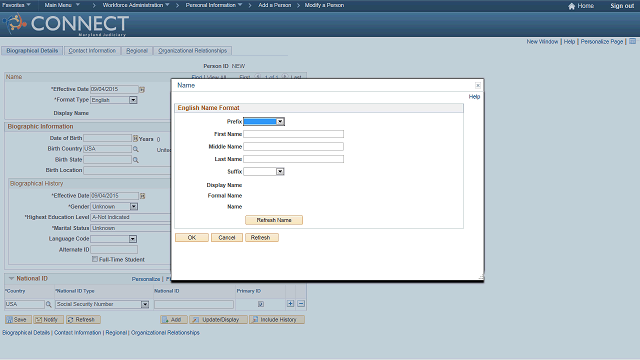The image size is (640, 360).
Task: Click Sign out
Action: click(622, 6)
